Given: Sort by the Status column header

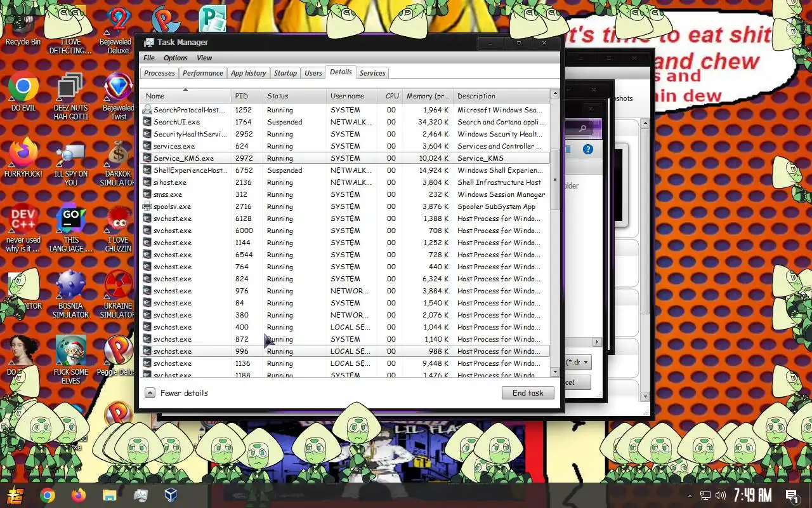Looking at the screenshot, I should (x=294, y=96).
